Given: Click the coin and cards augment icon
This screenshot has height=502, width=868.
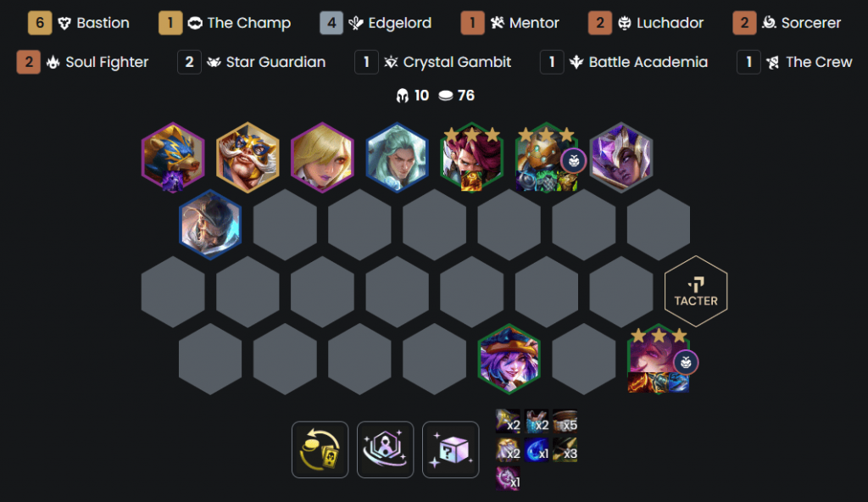Looking at the screenshot, I should coord(320,449).
